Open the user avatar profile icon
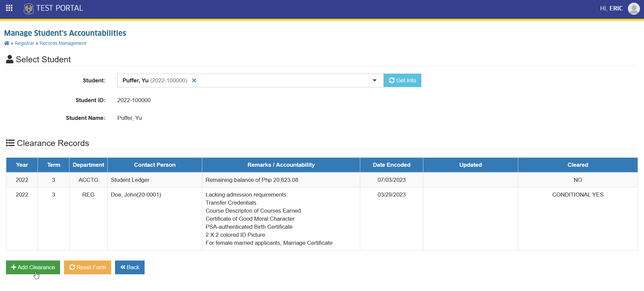The image size is (644, 291). coord(634,9)
